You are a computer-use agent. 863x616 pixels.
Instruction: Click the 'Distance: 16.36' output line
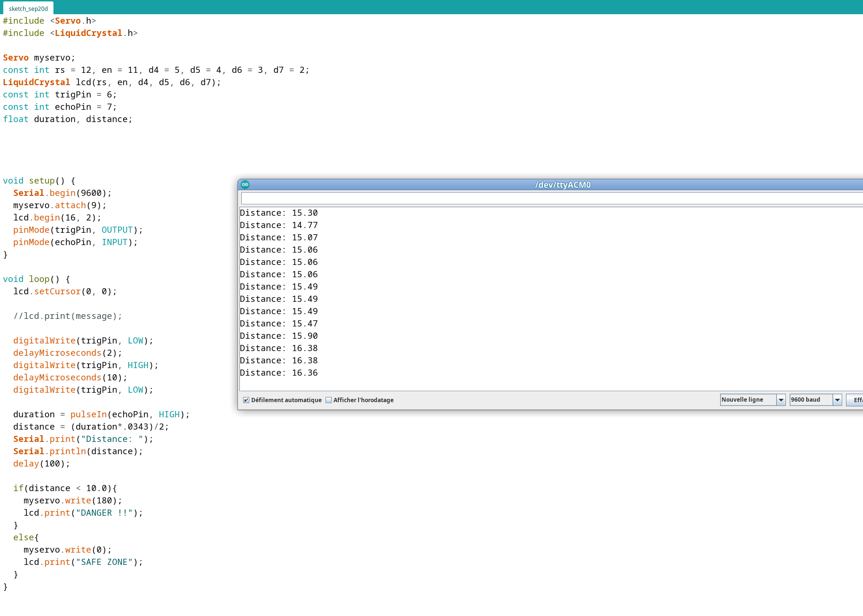(x=279, y=373)
